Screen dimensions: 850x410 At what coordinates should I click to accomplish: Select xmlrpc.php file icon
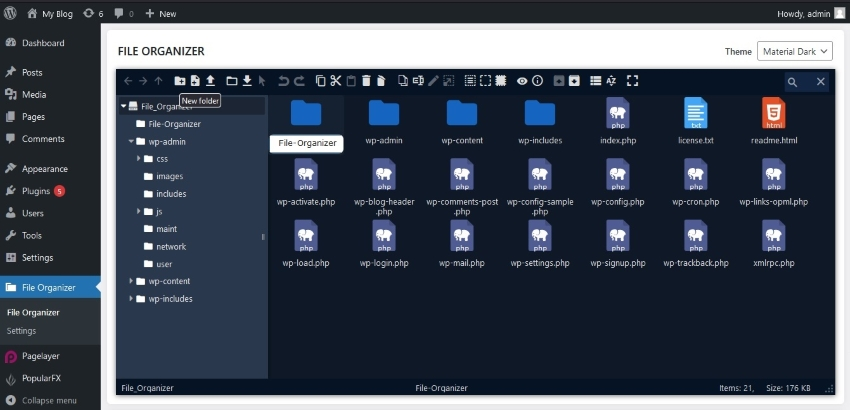774,236
